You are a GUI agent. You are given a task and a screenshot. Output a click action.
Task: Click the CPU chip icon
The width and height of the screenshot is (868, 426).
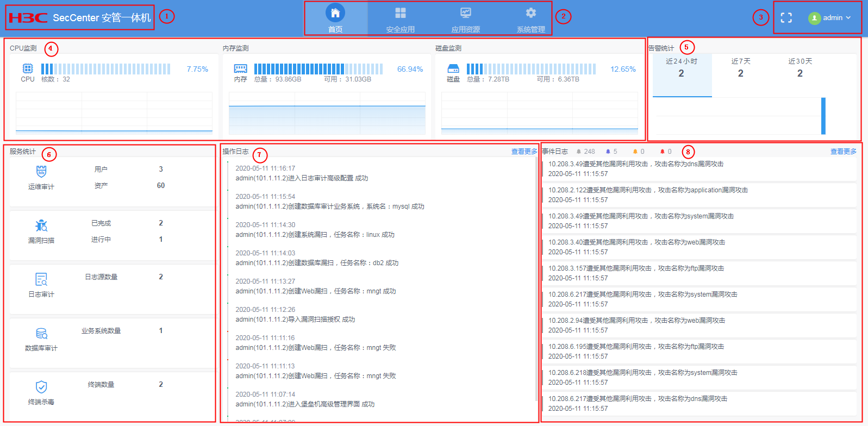[28, 68]
